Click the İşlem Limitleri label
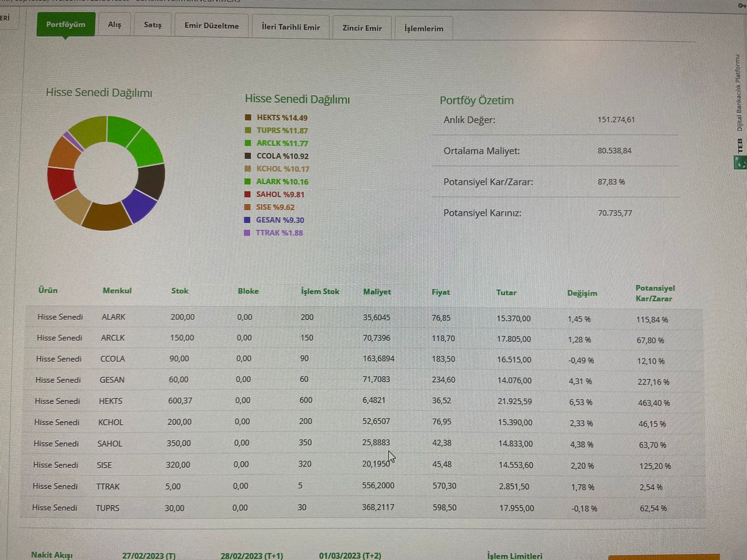The image size is (747, 560). (x=515, y=556)
